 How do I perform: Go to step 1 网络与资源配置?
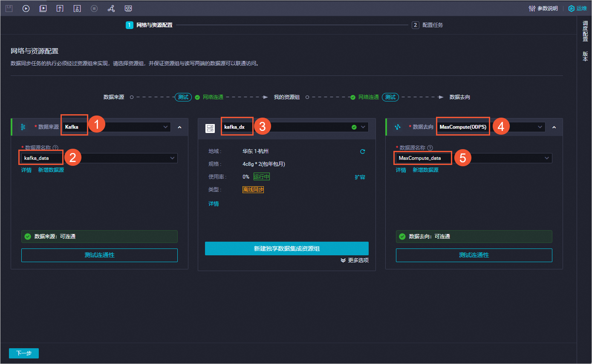(x=149, y=25)
